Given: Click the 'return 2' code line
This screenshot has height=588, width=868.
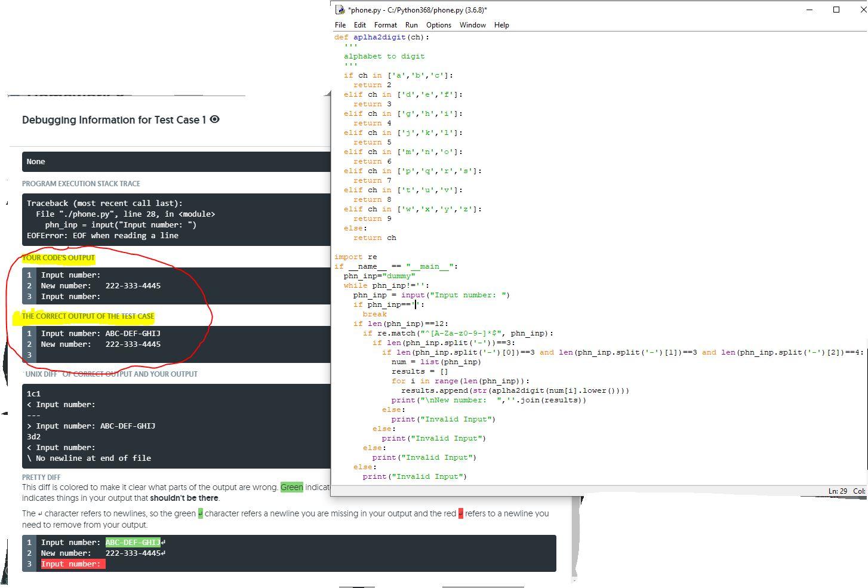Looking at the screenshot, I should [373, 85].
